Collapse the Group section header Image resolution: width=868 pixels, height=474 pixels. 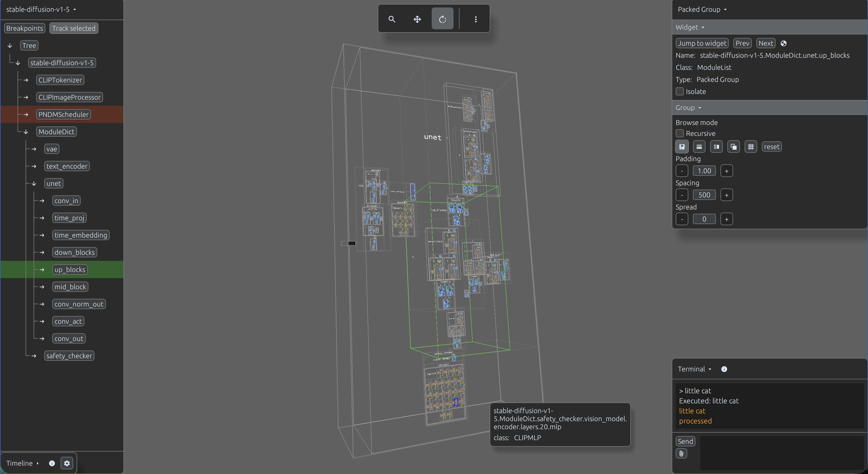point(770,108)
